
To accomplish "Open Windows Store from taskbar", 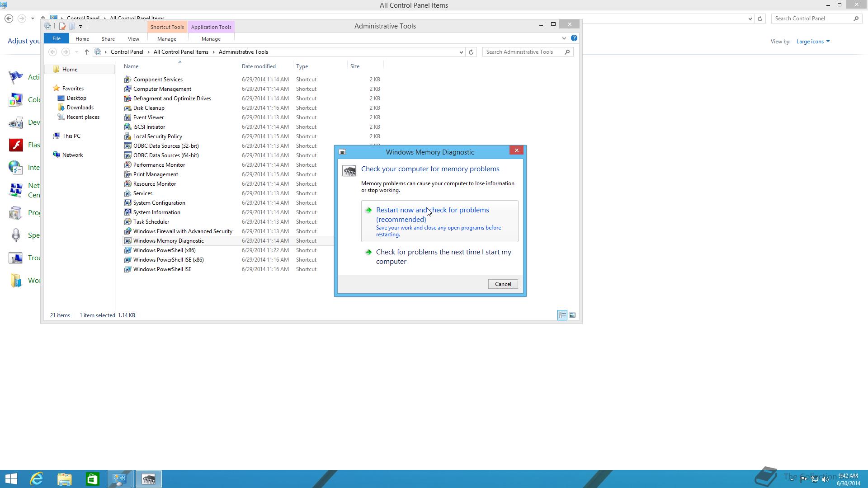I will click(92, 479).
